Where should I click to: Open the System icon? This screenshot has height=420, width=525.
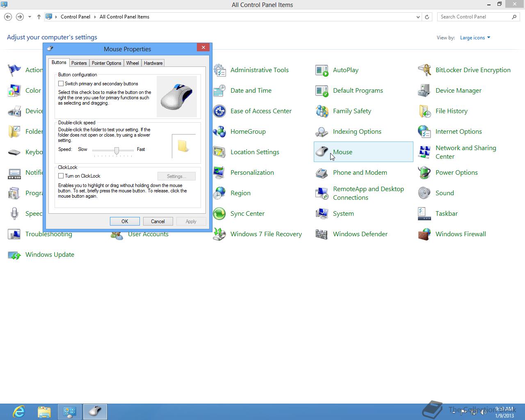click(322, 214)
